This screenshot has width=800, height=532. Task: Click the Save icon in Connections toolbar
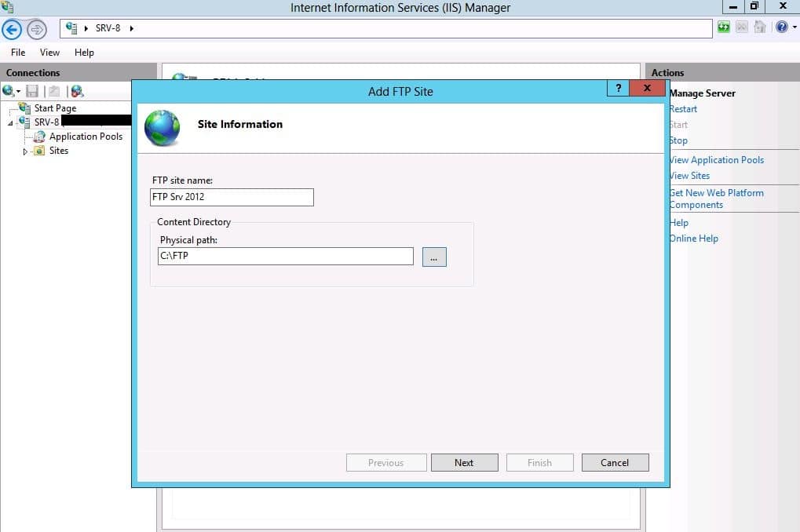point(32,91)
